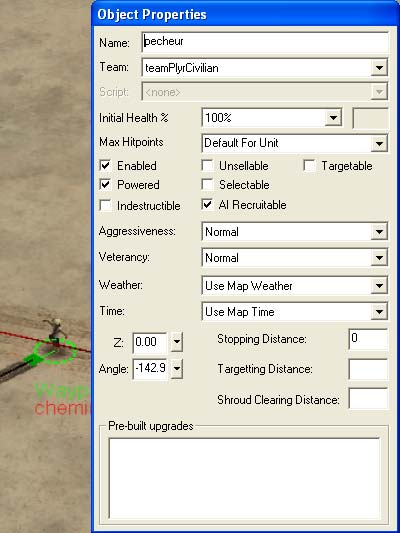400x533 pixels.
Task: Check the Unsellable option
Action: click(207, 166)
